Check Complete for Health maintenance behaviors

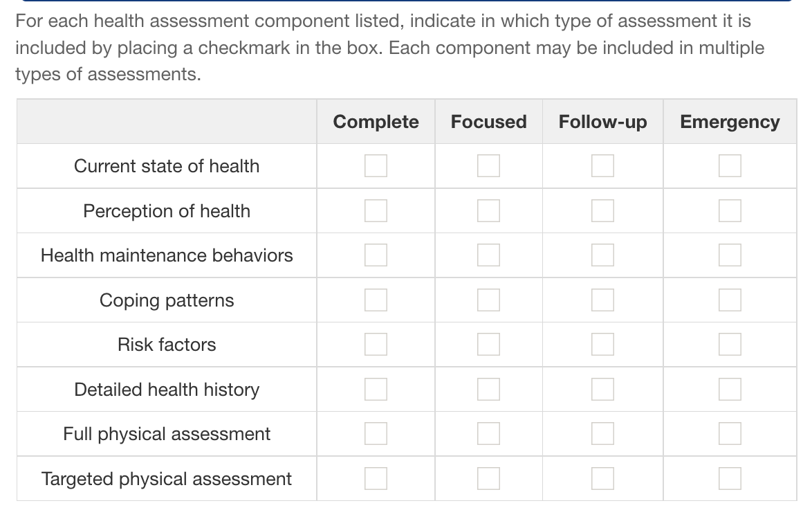click(376, 255)
